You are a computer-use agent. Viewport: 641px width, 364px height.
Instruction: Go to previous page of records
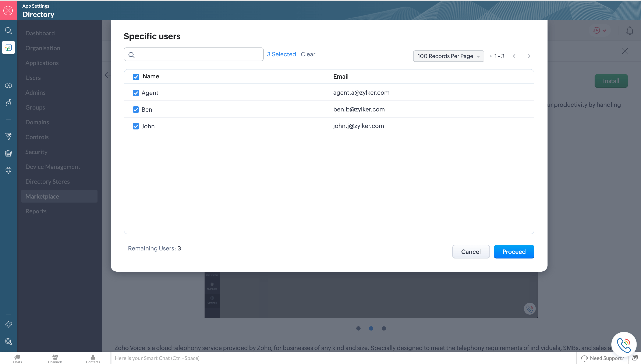[x=514, y=56]
